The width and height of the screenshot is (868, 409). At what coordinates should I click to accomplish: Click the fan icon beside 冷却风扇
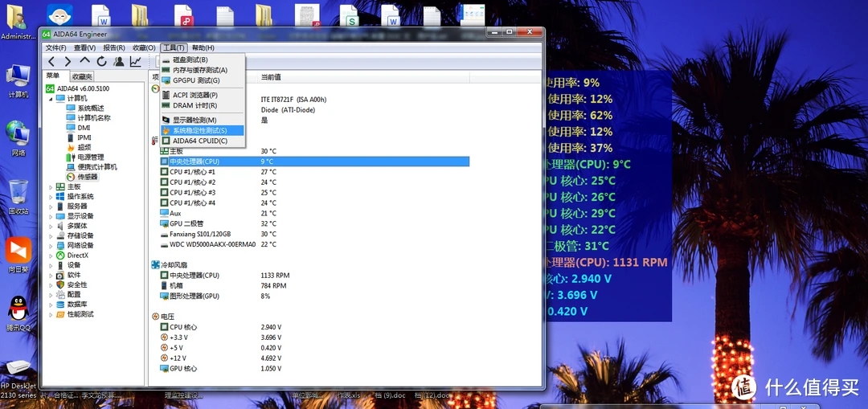tap(156, 265)
